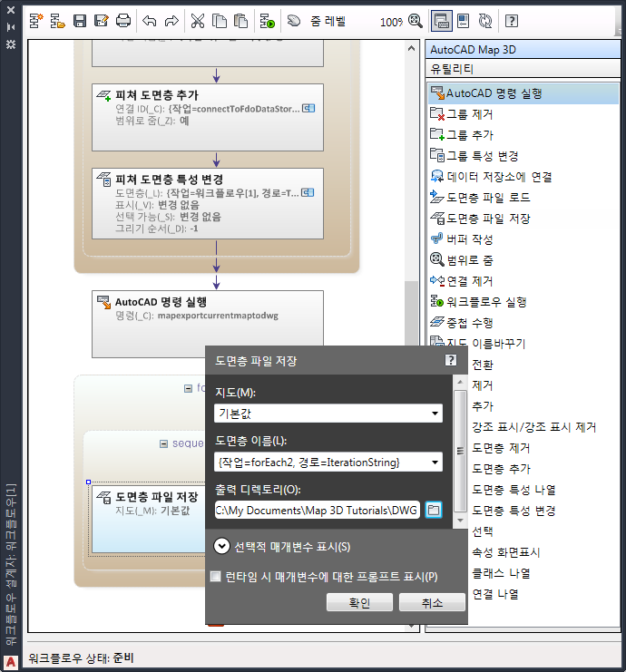Select the 피쳐 도면층 특성 변경 activity box

[x=208, y=203]
